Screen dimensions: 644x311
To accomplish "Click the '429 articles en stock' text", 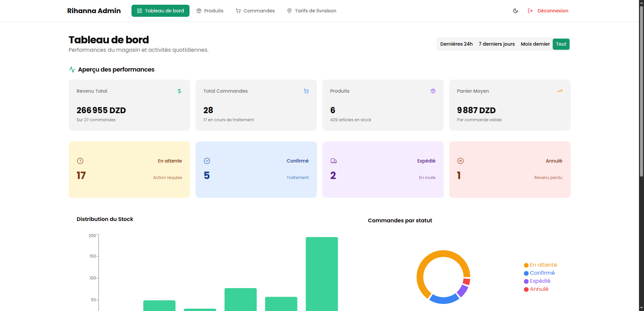I will pos(351,120).
